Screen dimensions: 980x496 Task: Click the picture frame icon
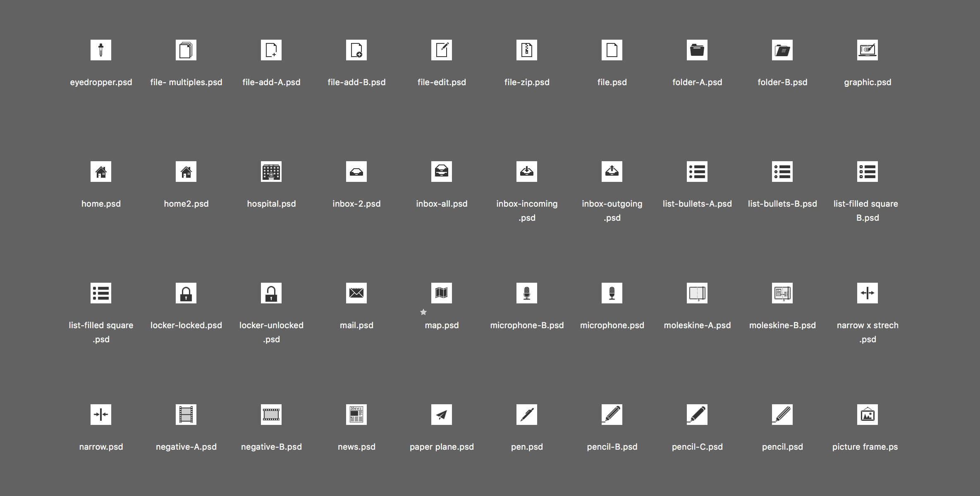tap(868, 415)
